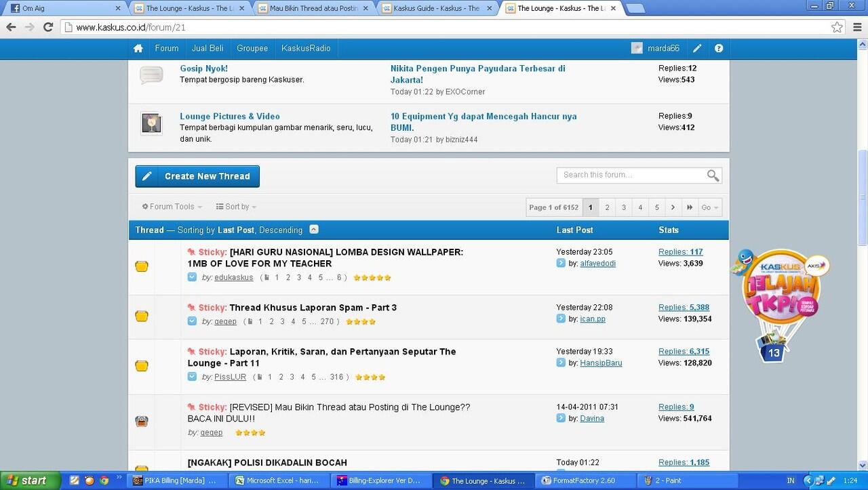The width and height of the screenshot is (868, 490).
Task: Open FormatFactory 2.60 taskbar item
Action: coord(586,481)
